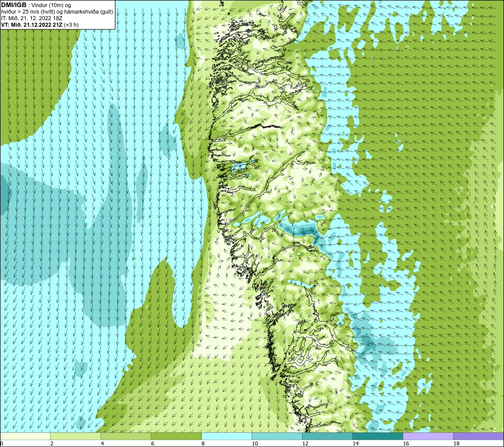Click the legend scale label '4'
Image resolution: width=504 pixels, height=447 pixels.
(102, 444)
